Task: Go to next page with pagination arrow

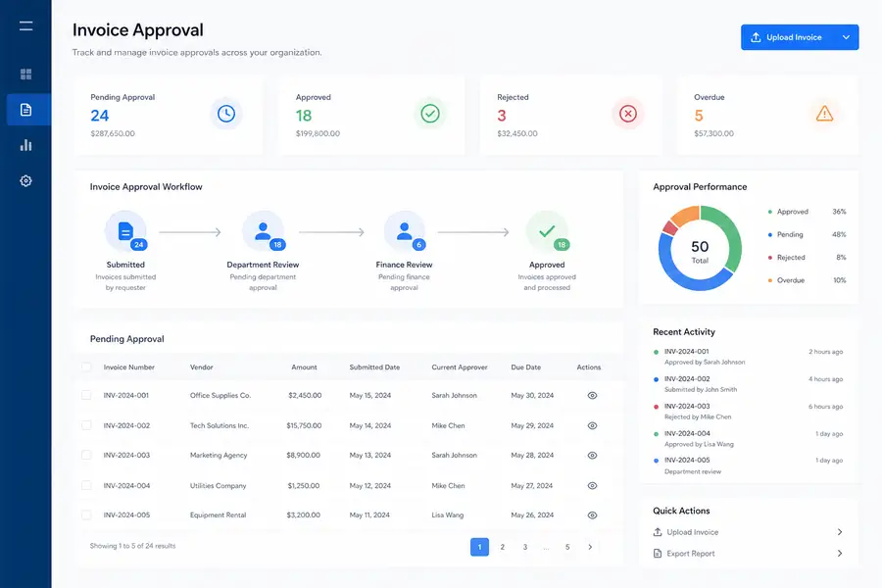Action: (590, 547)
